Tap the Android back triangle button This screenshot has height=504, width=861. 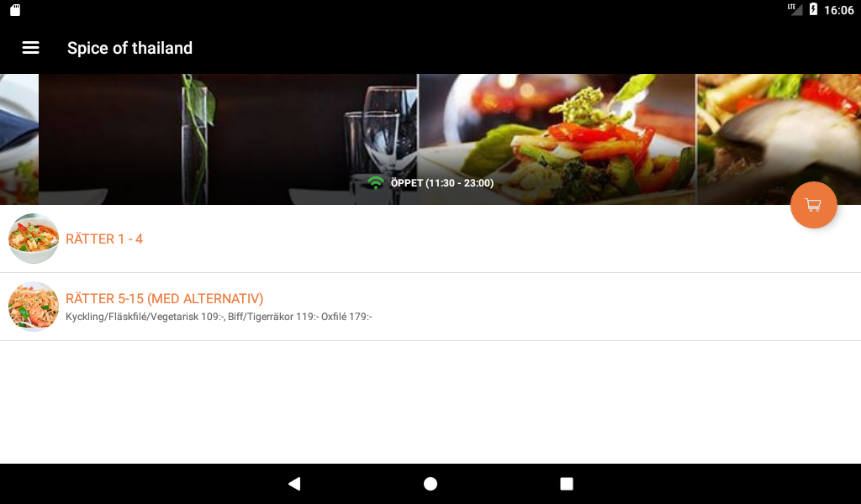[x=294, y=483]
